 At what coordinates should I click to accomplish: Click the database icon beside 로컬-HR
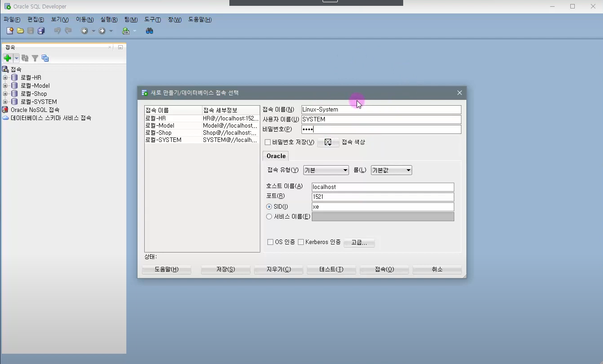pos(14,77)
